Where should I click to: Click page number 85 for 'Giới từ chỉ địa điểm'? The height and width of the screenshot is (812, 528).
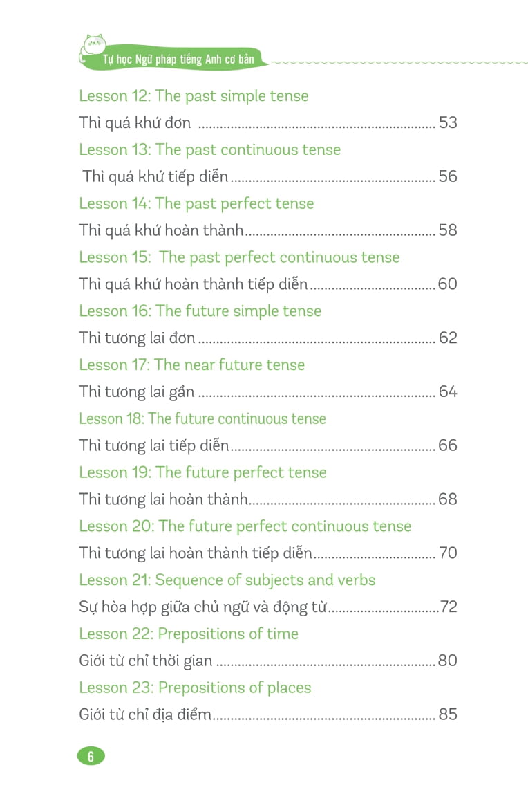pyautogui.click(x=448, y=714)
